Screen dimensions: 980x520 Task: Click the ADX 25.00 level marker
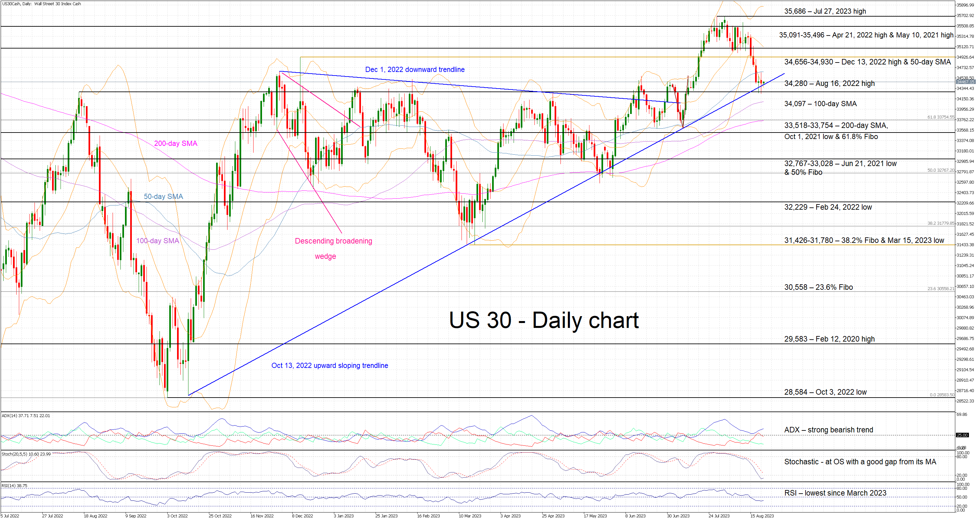click(962, 435)
